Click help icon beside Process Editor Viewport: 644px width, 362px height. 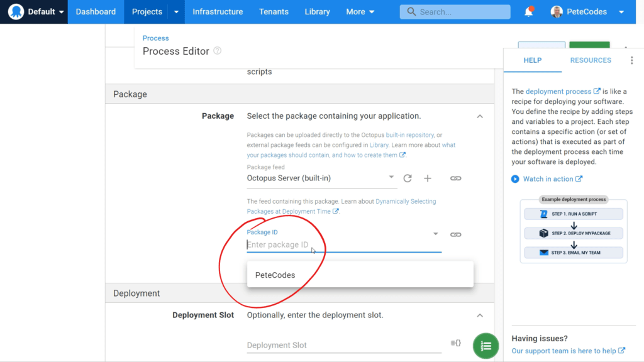pyautogui.click(x=217, y=50)
